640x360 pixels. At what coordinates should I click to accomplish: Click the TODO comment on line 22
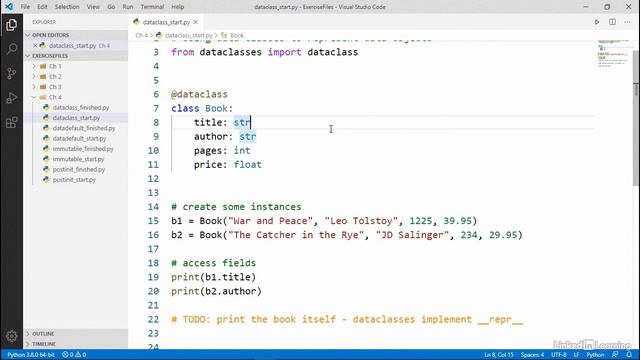(347, 320)
